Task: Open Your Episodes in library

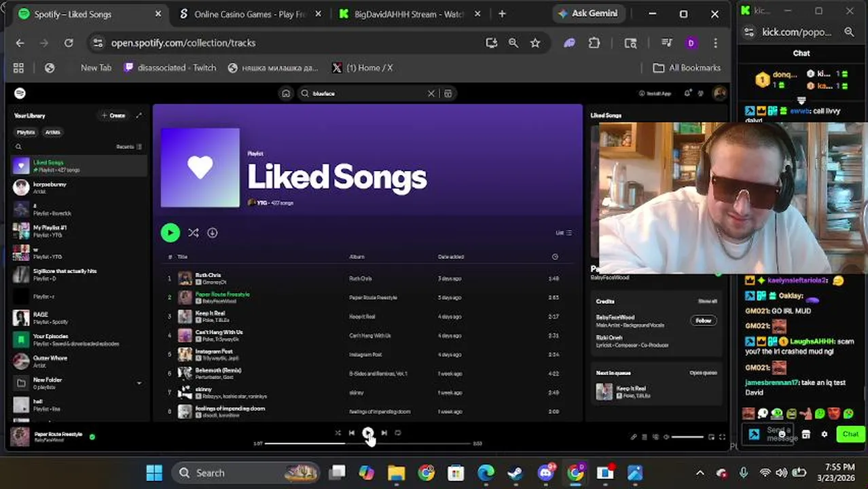Action: 79,340
